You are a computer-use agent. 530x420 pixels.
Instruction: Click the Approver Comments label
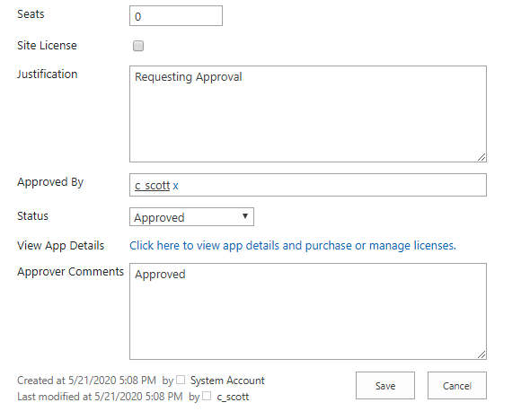point(70,272)
